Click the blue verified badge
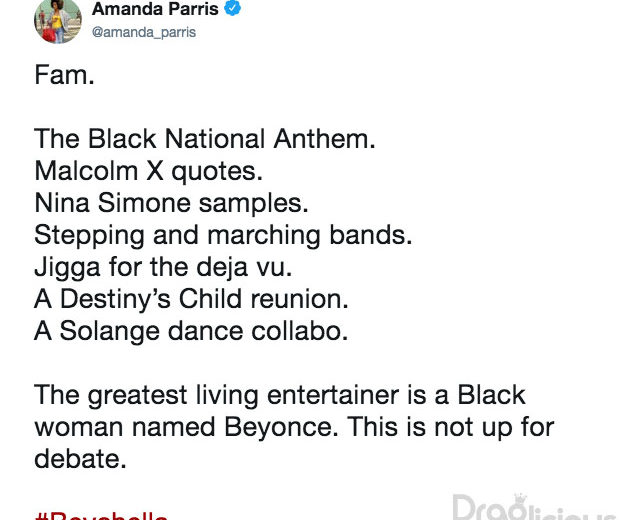The height and width of the screenshot is (520, 628). [232, 8]
